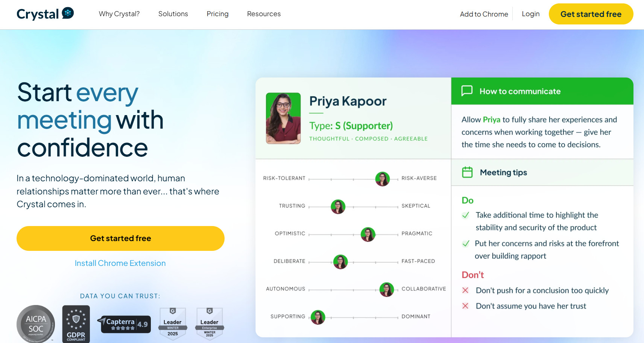This screenshot has width=644, height=343.
Task: Click the 'Don't' red heading
Action: (472, 275)
